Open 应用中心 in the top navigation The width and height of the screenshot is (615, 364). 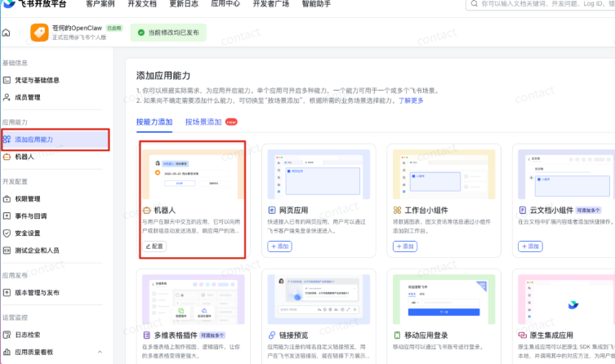pos(226,4)
